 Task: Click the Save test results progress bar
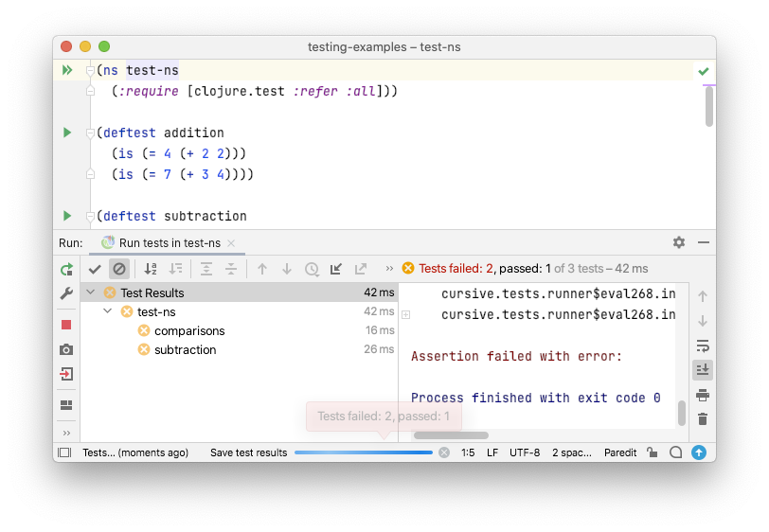click(x=364, y=452)
